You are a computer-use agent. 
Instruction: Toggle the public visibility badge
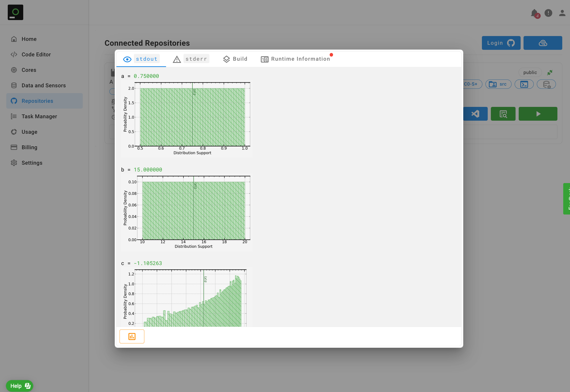[x=530, y=73]
